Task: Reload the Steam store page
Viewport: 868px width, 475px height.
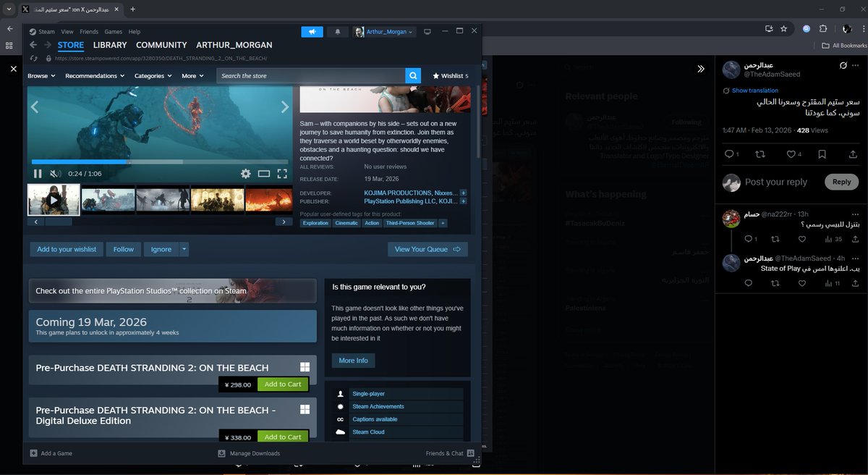Action: 33,58
